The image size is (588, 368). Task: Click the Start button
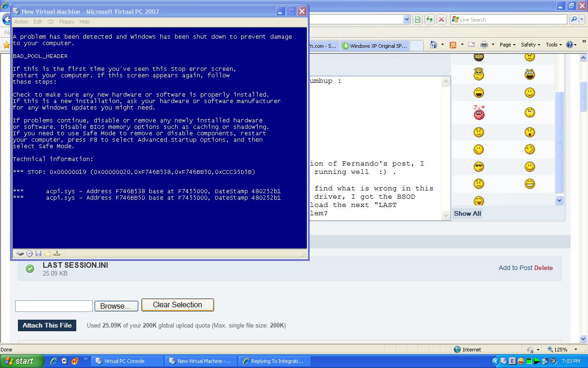(x=22, y=361)
